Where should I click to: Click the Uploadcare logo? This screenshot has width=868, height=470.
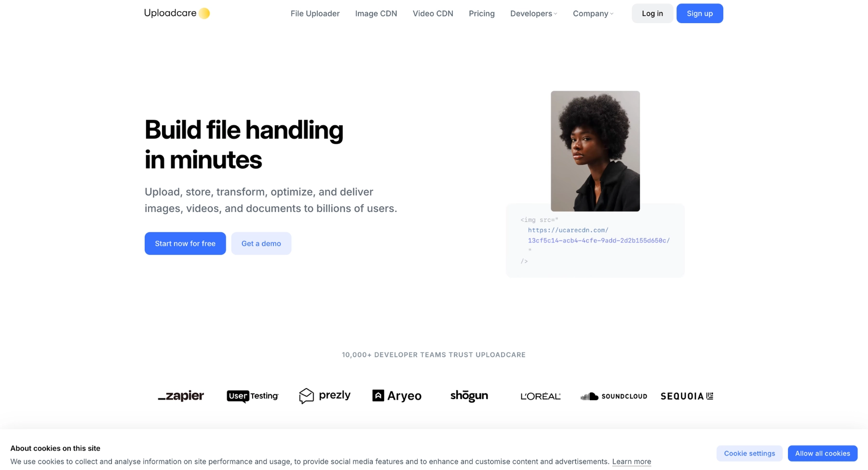pyautogui.click(x=177, y=13)
